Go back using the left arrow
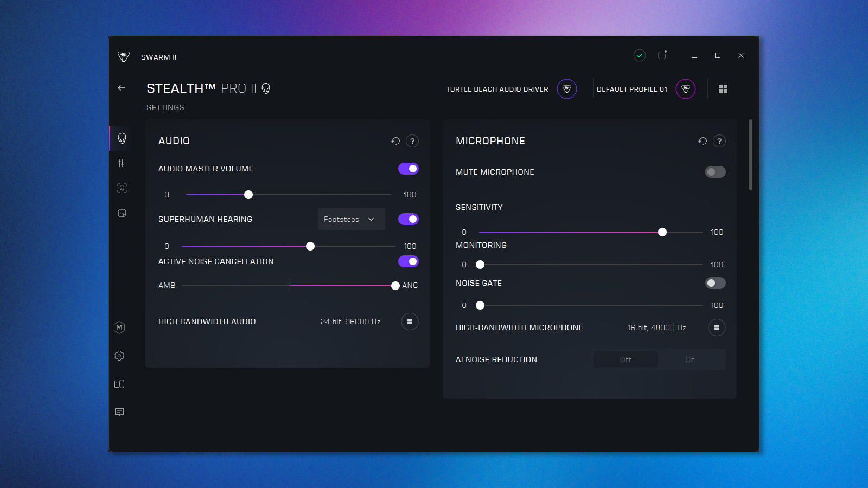This screenshot has width=868, height=488. (122, 88)
